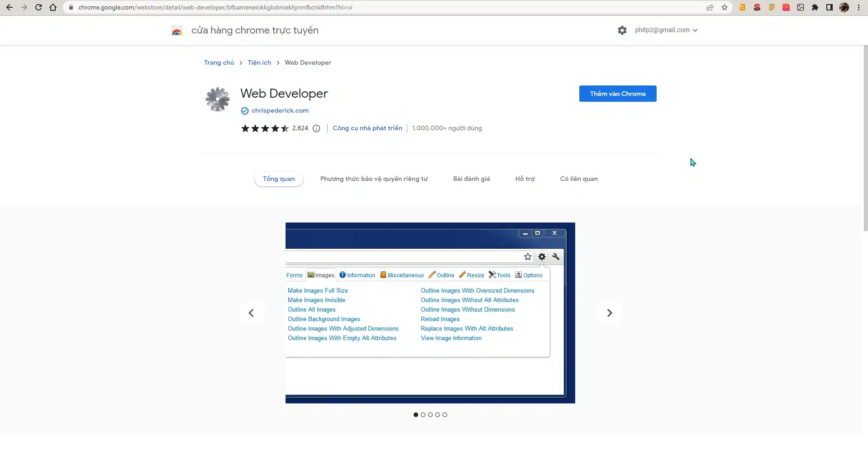This screenshot has width=868, height=450.
Task: Visit chrispederick.com publisher link
Action: click(x=280, y=111)
